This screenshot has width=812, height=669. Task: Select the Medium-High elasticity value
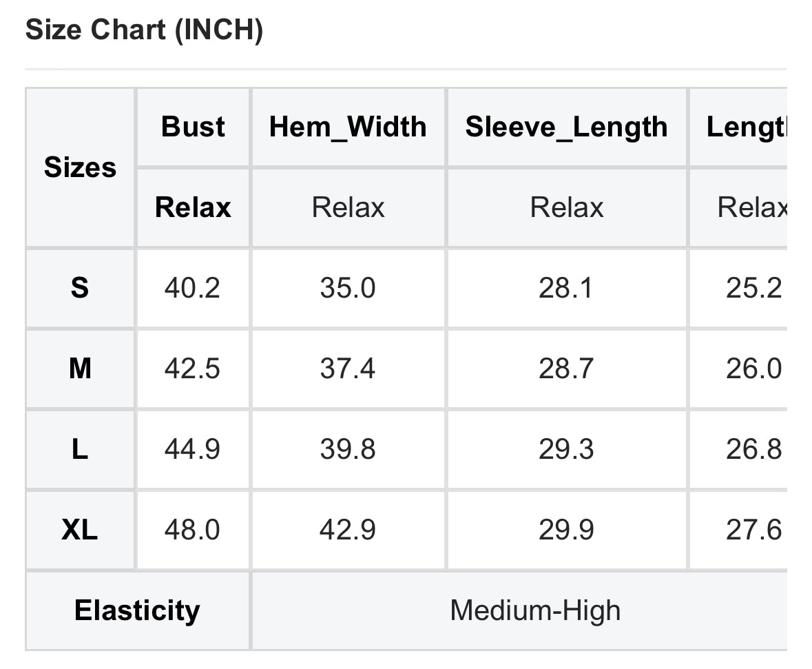535,610
